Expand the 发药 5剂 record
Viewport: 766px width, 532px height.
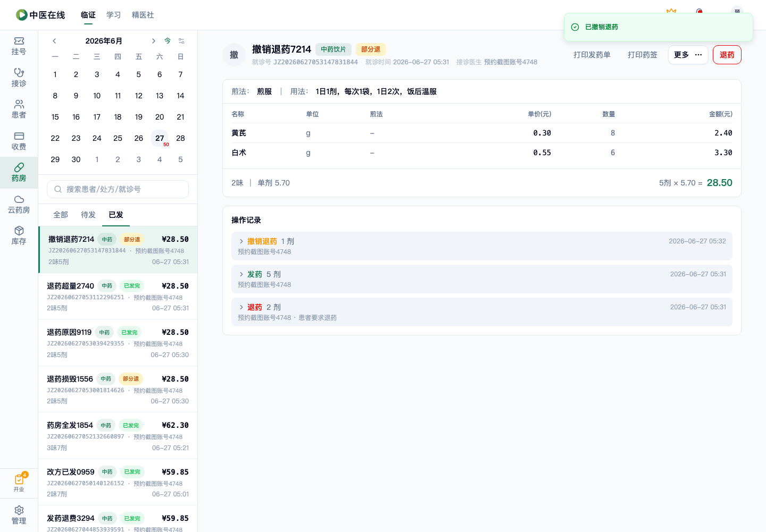click(481, 279)
